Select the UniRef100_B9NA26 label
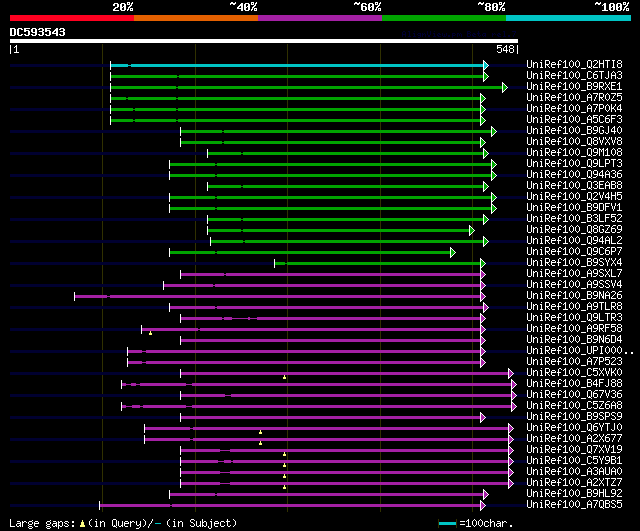640x531 pixels. 574,296
